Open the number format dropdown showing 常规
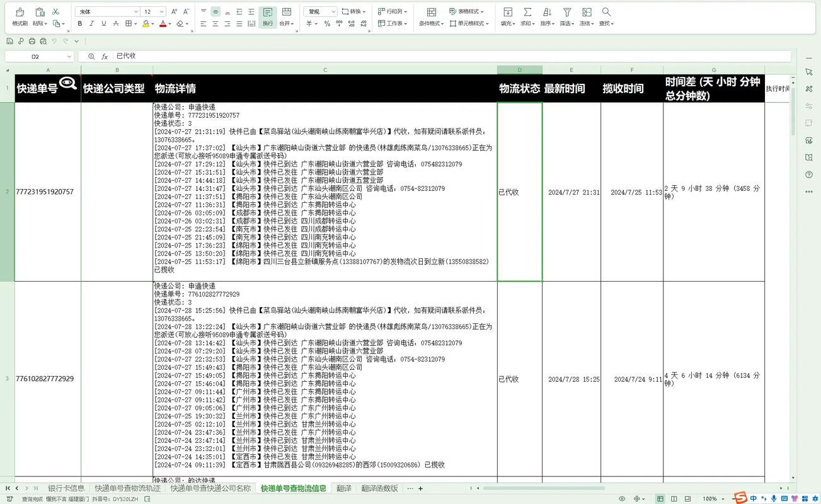Viewport: 821px width, 504px height. [x=319, y=11]
